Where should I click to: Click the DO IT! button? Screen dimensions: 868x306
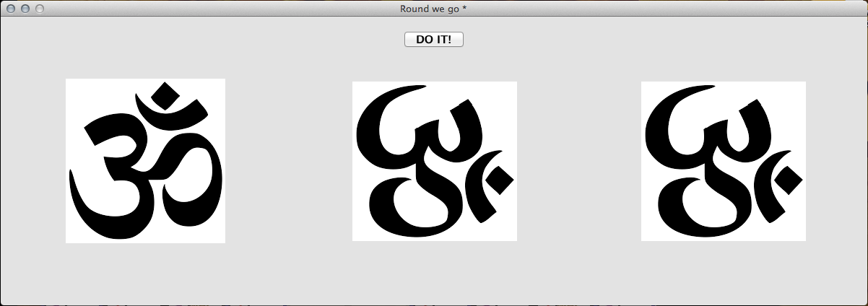coord(434,39)
